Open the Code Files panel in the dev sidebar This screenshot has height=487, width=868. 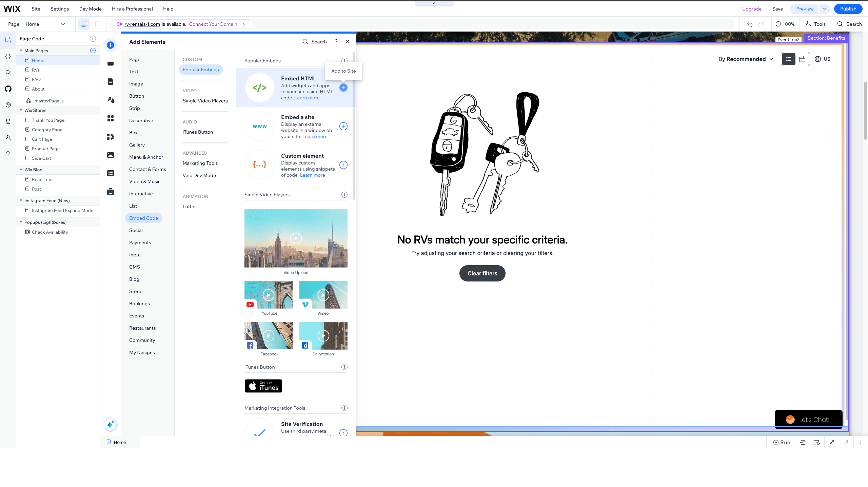(x=8, y=56)
